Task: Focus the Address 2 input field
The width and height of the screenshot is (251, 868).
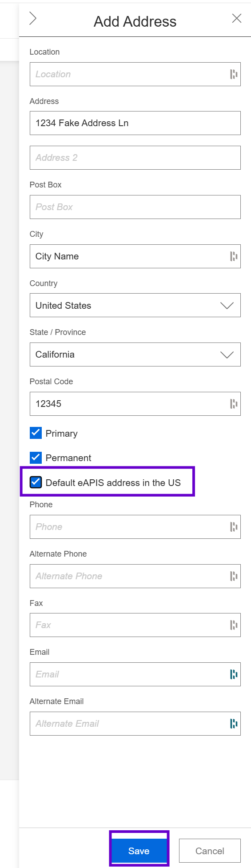Action: click(135, 158)
